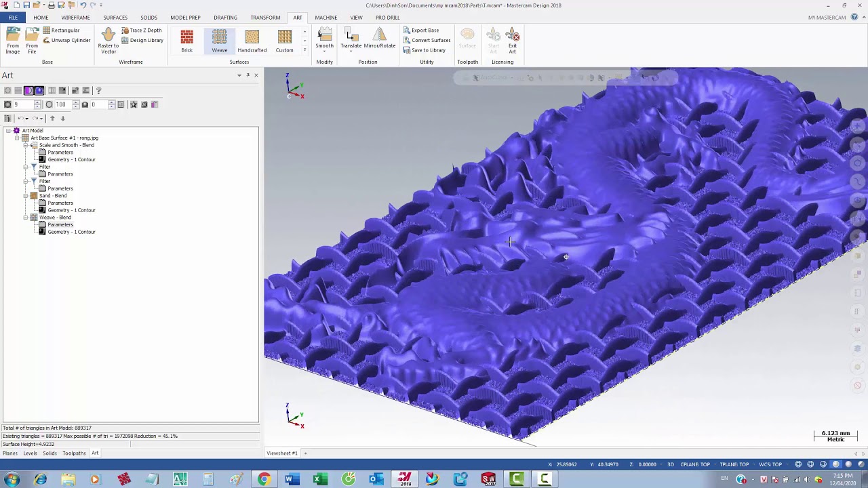Click star icon in Art panel toolbar

tap(134, 104)
